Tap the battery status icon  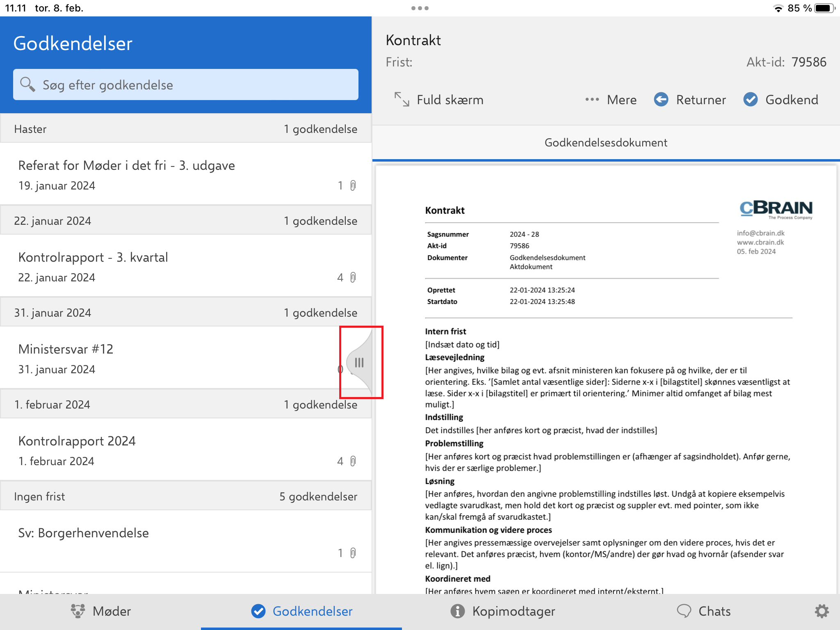[x=824, y=8]
